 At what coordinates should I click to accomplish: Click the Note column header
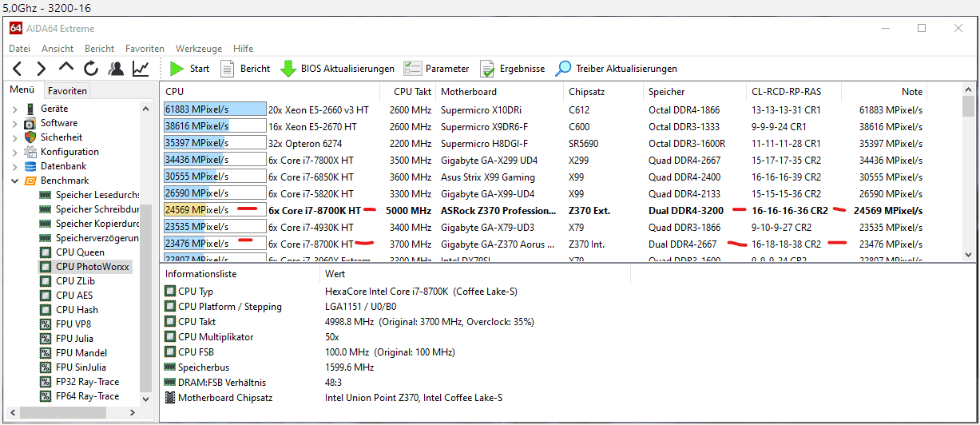click(884, 91)
